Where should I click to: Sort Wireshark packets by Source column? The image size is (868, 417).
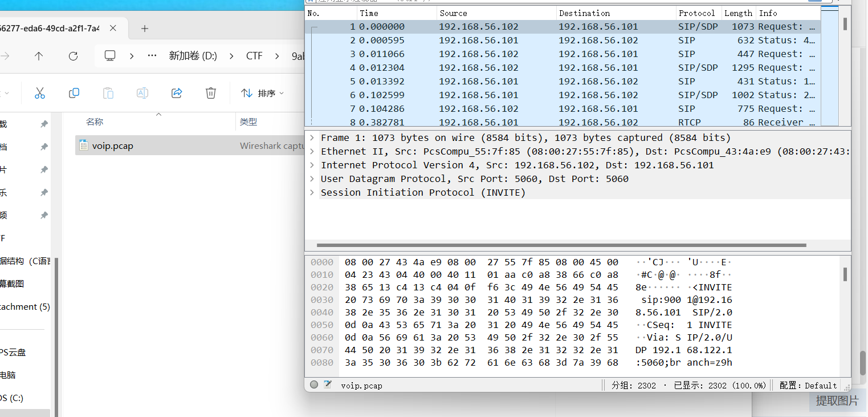point(496,13)
